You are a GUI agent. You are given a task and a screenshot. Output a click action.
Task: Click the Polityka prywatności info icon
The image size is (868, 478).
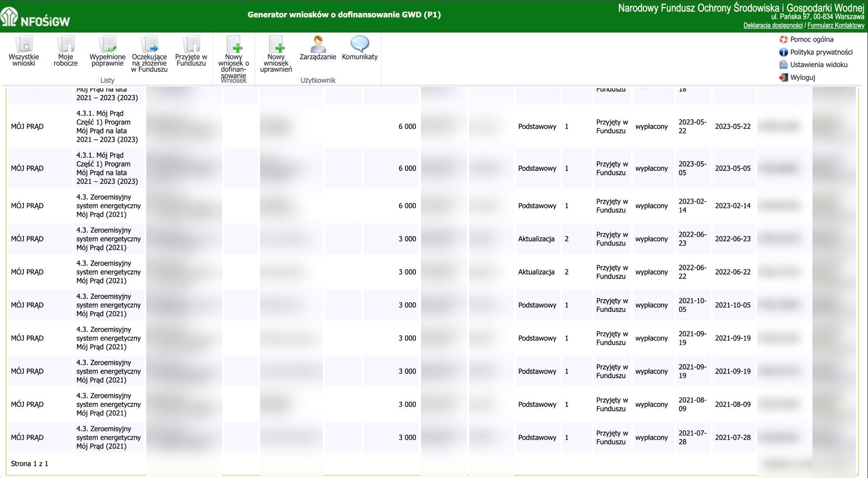tap(783, 52)
